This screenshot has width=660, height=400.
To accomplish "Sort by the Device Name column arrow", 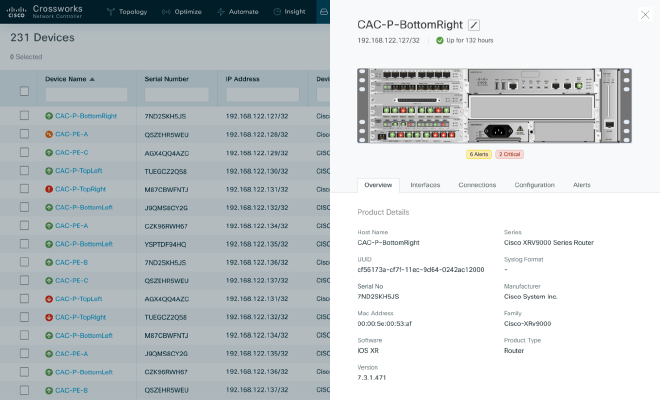I will pyautogui.click(x=92, y=79).
